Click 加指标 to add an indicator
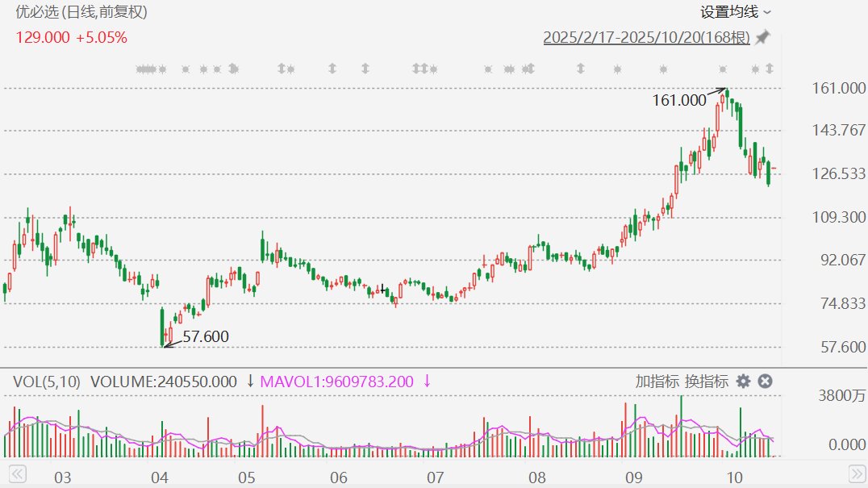 point(657,382)
